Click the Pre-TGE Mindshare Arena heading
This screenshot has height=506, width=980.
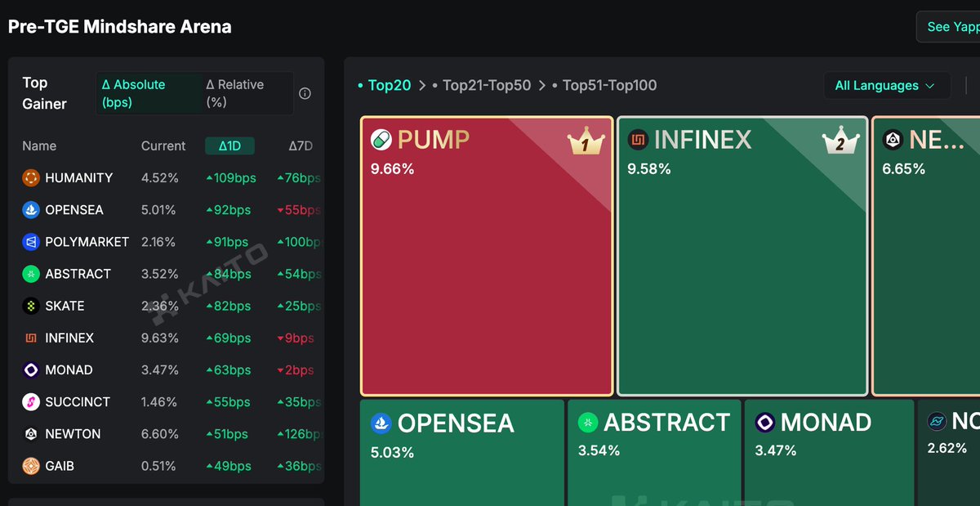click(x=120, y=27)
